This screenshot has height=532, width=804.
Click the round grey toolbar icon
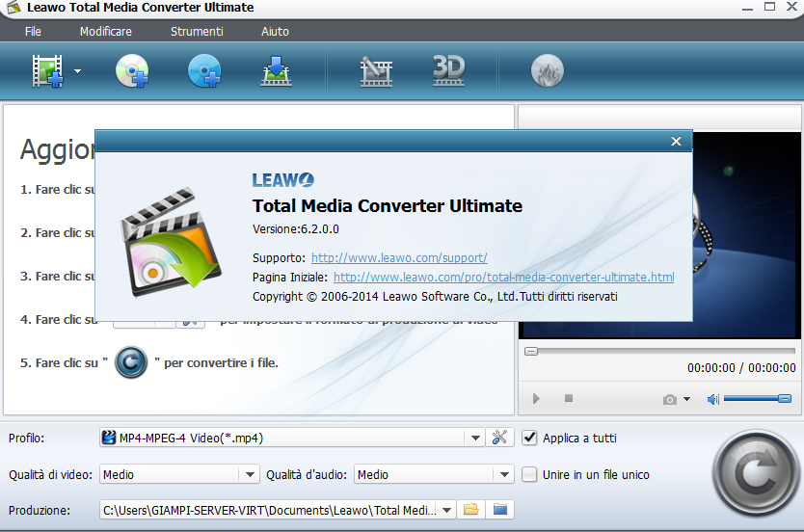tap(548, 70)
